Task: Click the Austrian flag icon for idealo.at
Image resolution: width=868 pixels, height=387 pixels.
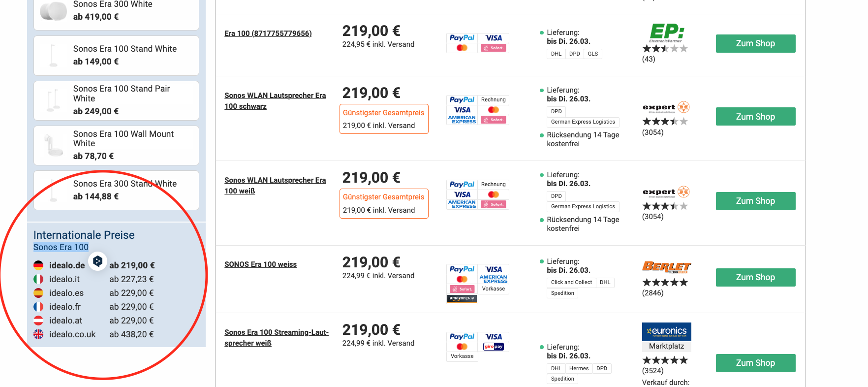Action: (38, 321)
